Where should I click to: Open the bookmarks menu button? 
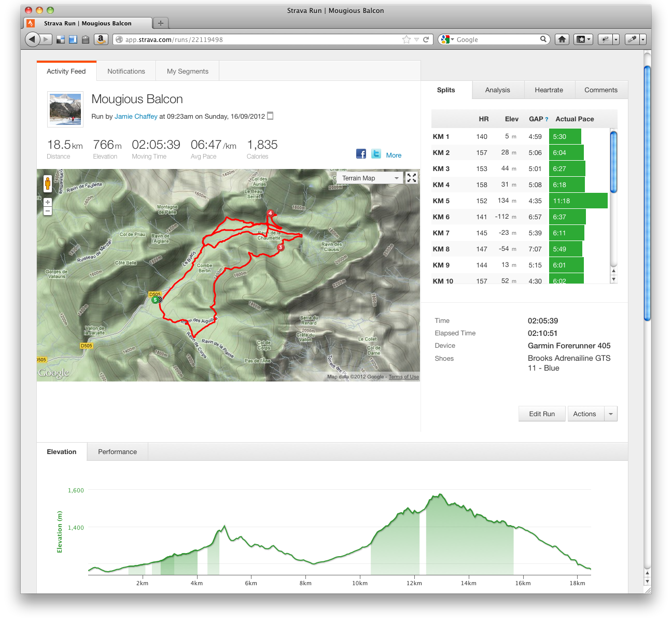coord(583,39)
